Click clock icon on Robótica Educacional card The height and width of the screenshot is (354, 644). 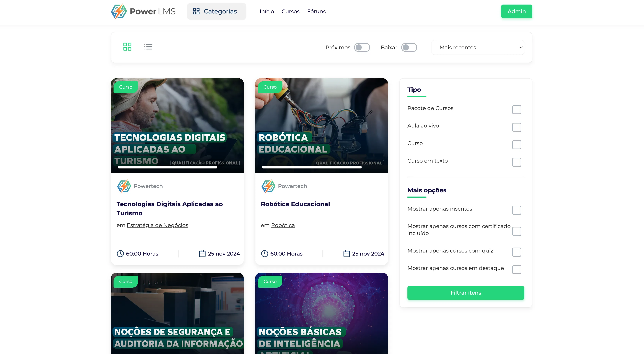point(264,254)
